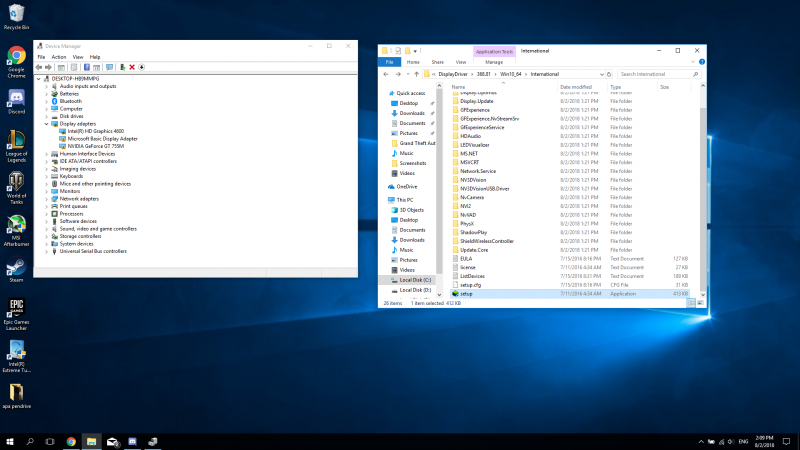Click the red X uninstall device toolbar icon
The height and width of the screenshot is (450, 800).
(x=133, y=67)
